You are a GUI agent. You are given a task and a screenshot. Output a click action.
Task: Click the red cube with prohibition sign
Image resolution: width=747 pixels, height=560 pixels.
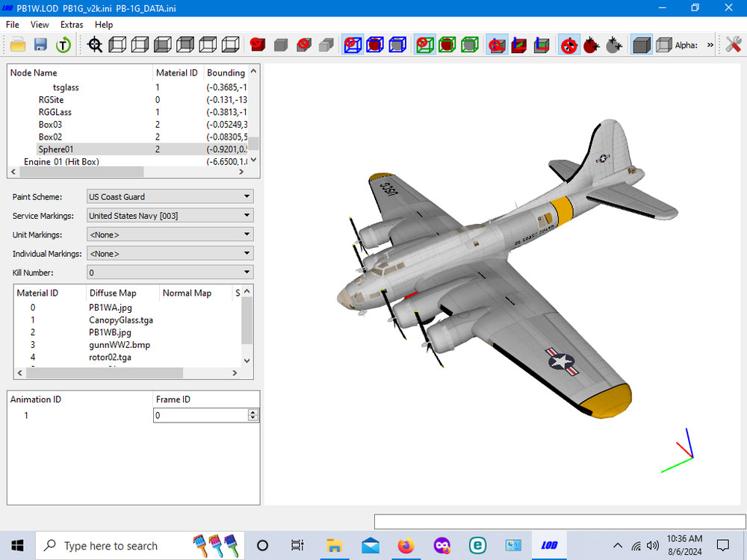coord(258,46)
